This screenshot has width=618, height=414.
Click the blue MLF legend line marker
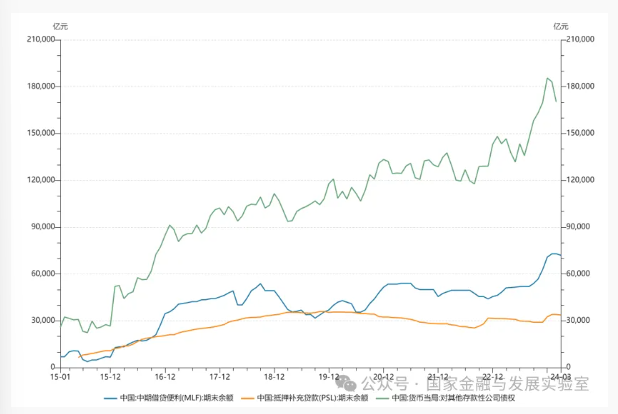(x=112, y=397)
